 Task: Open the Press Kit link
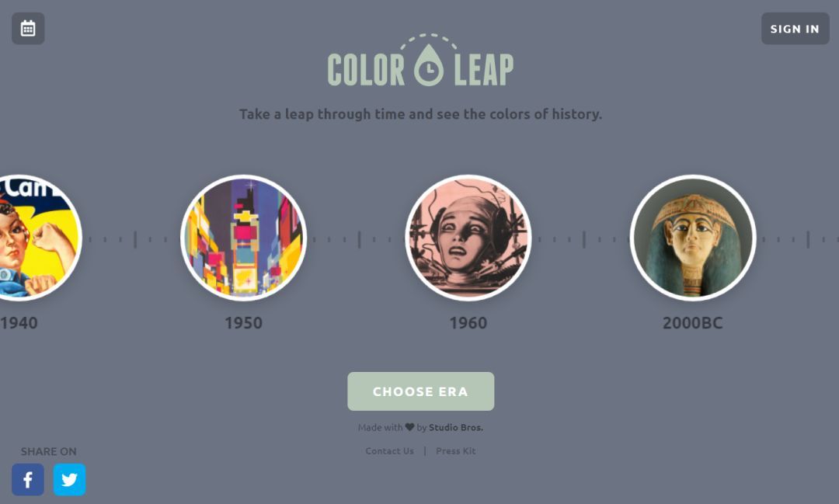tap(455, 451)
